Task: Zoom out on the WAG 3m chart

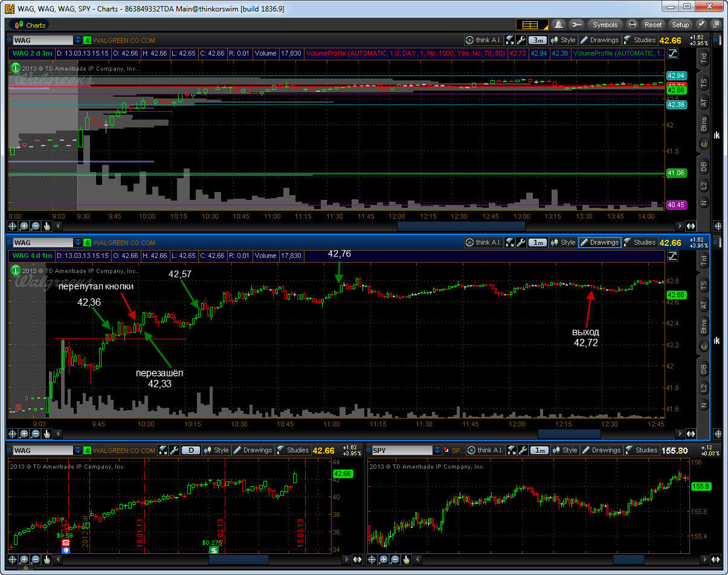Action: [x=35, y=226]
